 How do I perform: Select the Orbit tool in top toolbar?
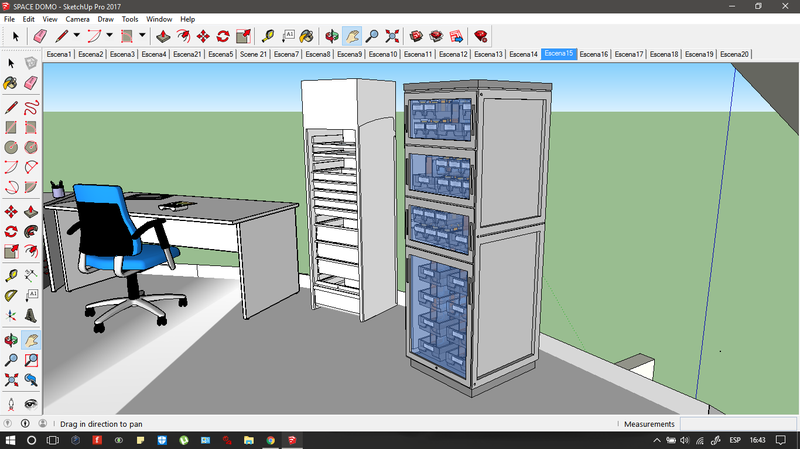click(x=332, y=36)
